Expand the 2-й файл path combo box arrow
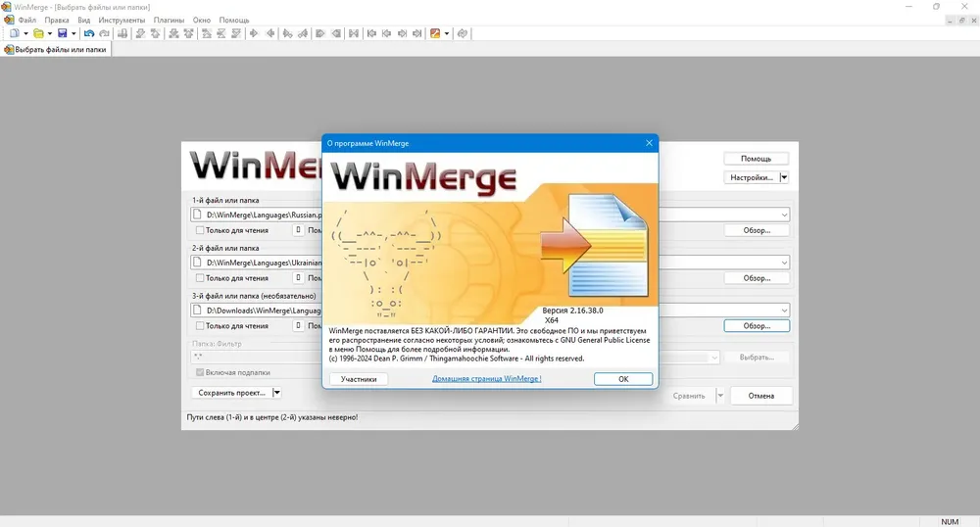This screenshot has width=980, height=527. pyautogui.click(x=784, y=263)
